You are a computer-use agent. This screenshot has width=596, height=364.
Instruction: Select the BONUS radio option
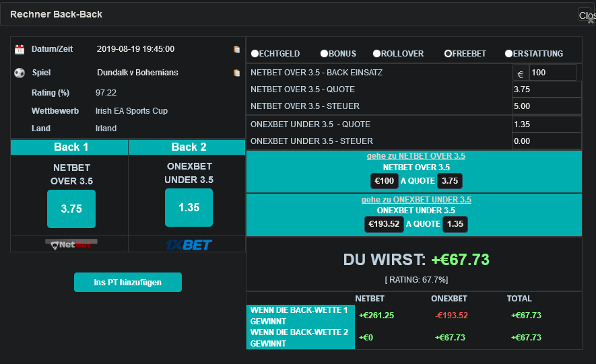[x=324, y=54]
